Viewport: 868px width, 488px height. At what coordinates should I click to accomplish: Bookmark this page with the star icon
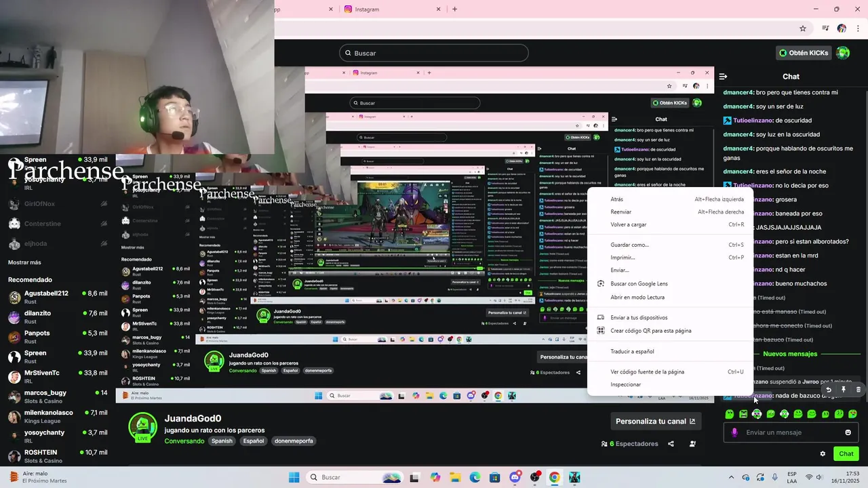coord(803,28)
